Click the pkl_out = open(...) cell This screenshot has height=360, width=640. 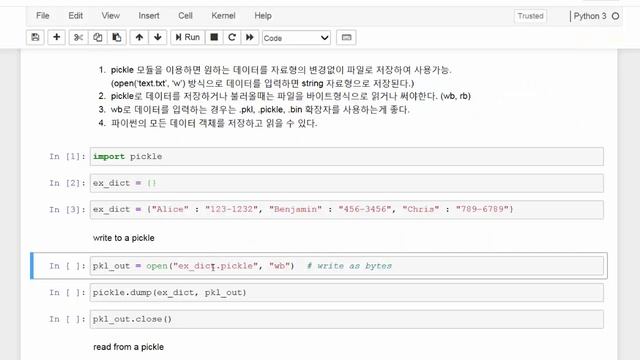point(347,266)
